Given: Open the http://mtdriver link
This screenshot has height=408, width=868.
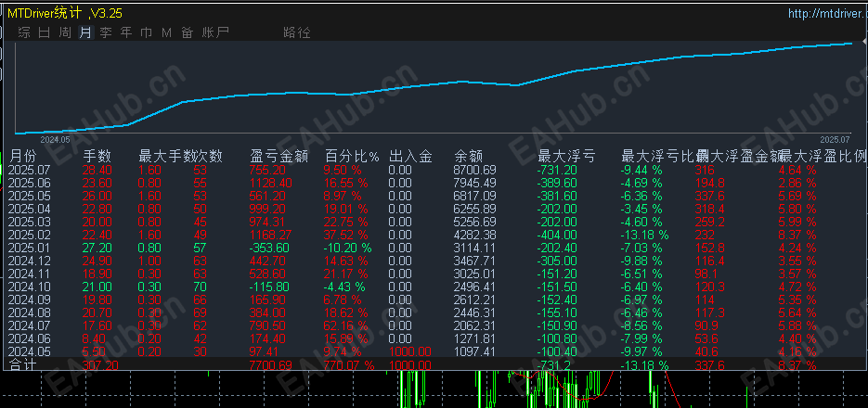Looking at the screenshot, I should click(x=827, y=13).
